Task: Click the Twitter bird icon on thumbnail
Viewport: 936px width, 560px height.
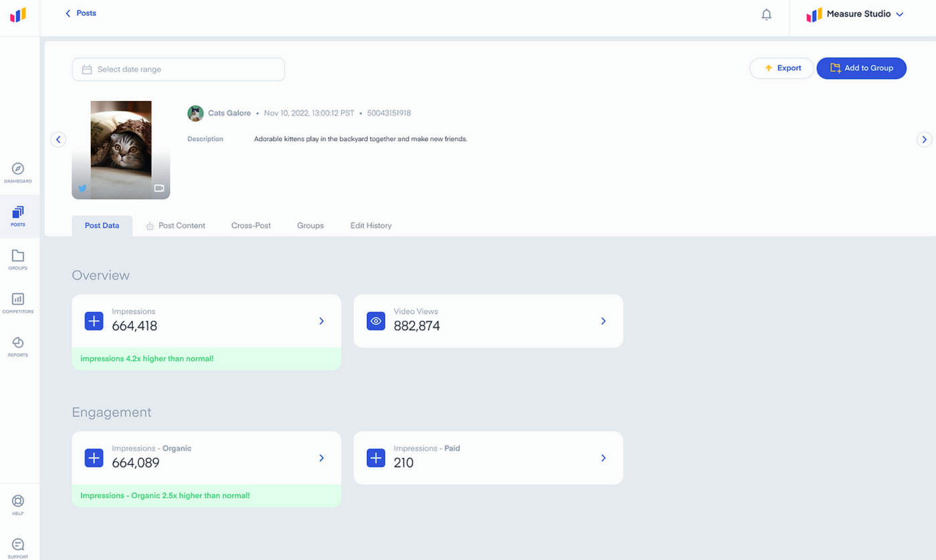Action: [x=83, y=188]
